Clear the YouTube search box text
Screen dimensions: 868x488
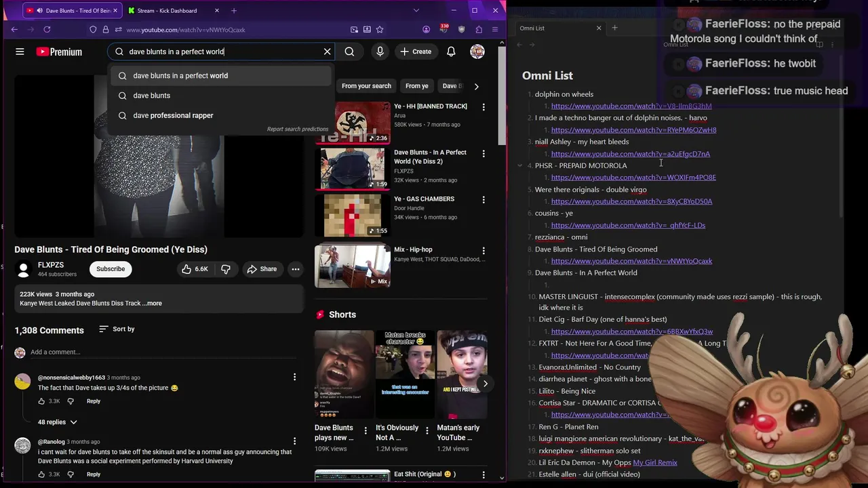[327, 52]
